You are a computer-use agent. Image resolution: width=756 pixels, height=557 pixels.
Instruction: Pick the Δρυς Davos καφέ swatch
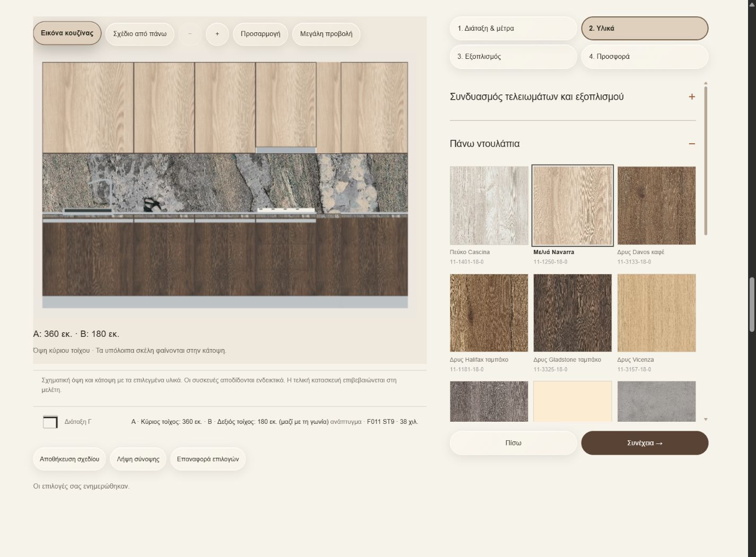coord(656,205)
